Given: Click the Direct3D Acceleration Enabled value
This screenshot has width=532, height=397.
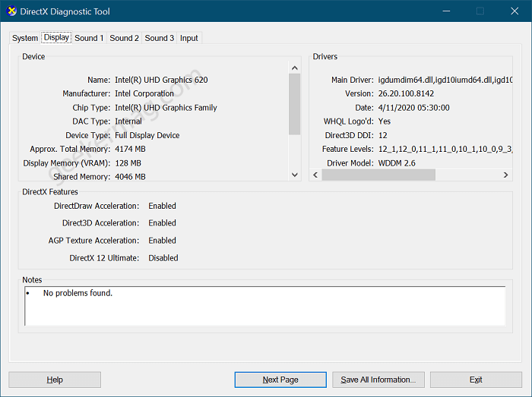Looking at the screenshot, I should point(162,223).
